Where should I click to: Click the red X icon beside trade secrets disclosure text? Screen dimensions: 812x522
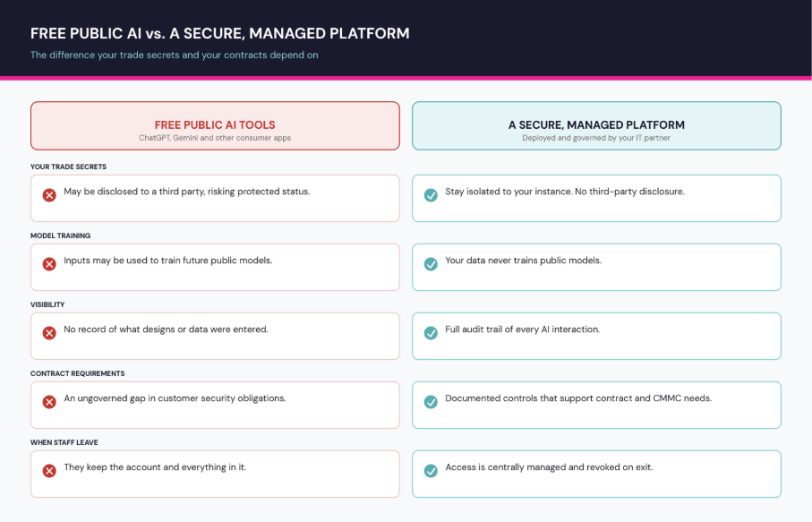point(49,195)
